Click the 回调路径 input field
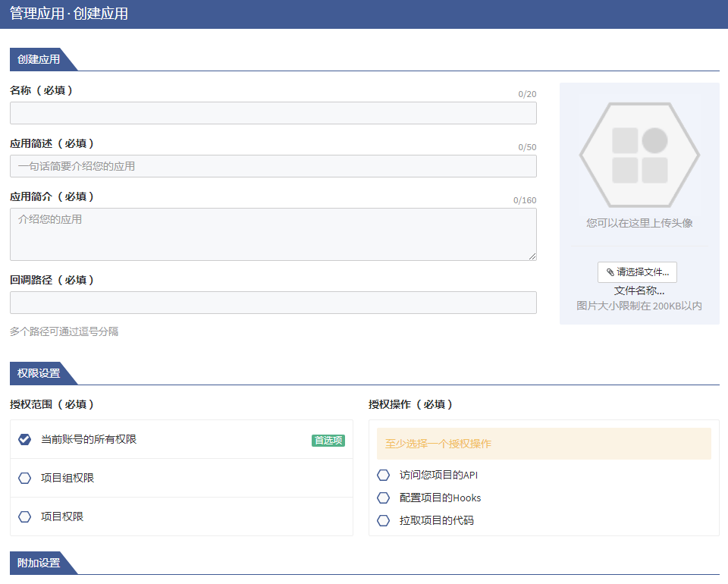This screenshot has width=728, height=584. point(273,303)
